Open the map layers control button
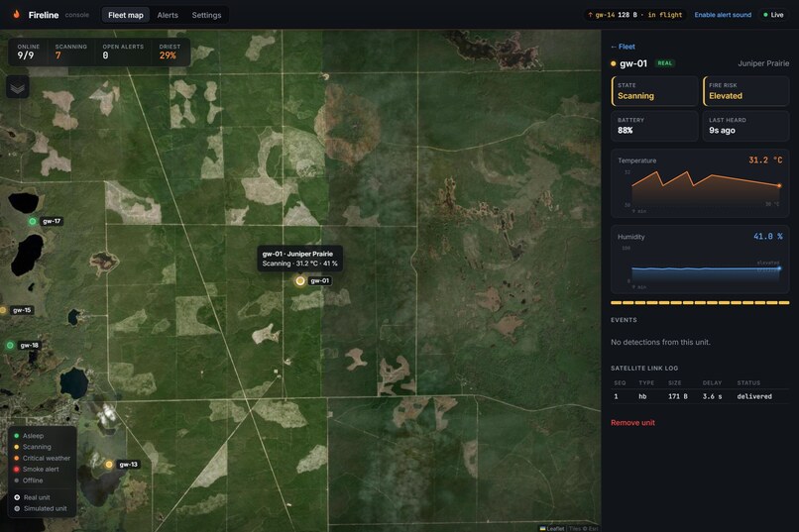The width and height of the screenshot is (799, 532). [x=17, y=87]
